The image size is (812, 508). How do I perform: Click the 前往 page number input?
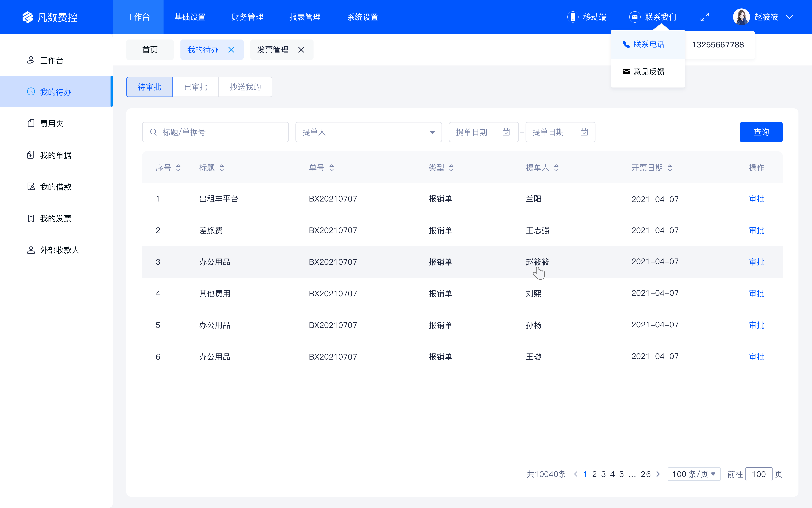[759, 474]
